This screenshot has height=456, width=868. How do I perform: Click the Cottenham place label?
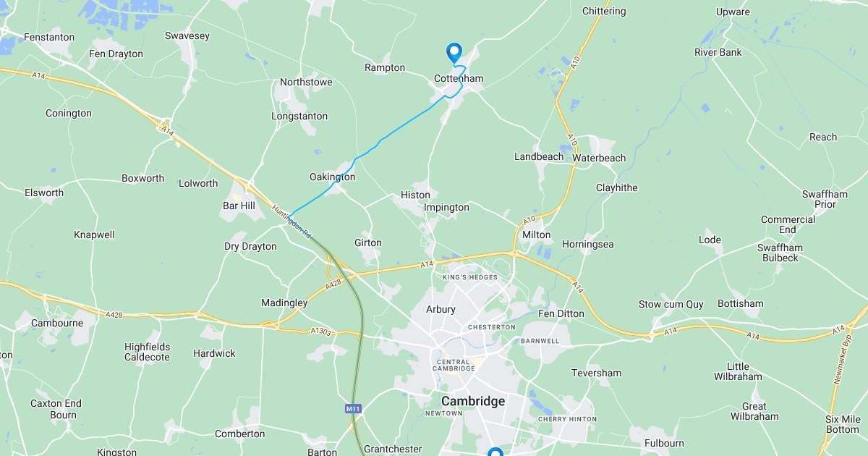pyautogui.click(x=459, y=78)
